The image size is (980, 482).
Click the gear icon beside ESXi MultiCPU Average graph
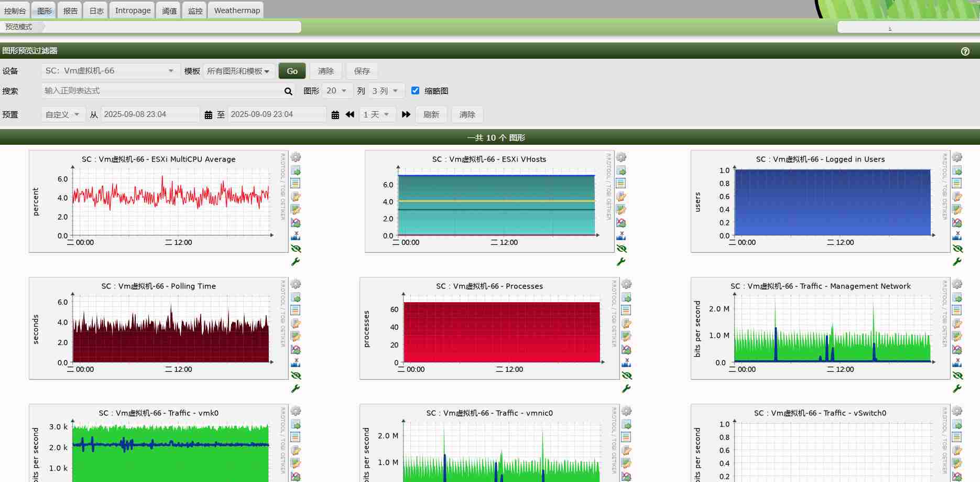[x=296, y=157]
